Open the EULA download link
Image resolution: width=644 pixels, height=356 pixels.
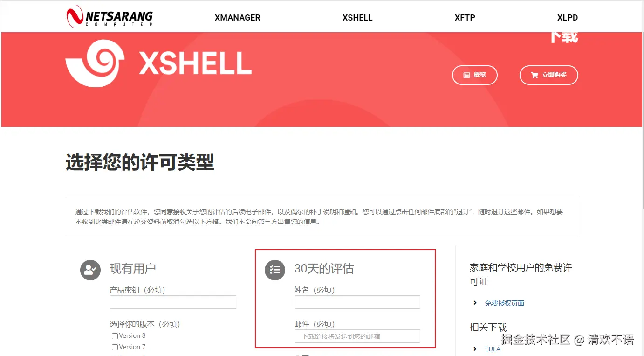click(493, 349)
